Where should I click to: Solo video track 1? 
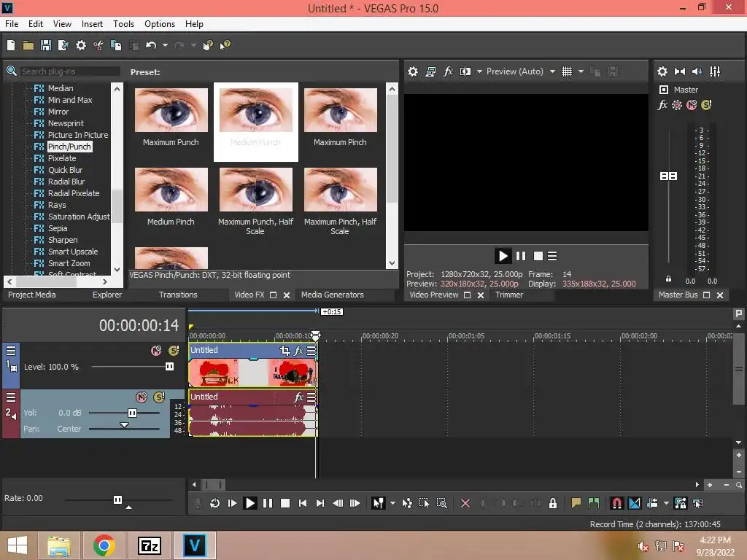pyautogui.click(x=174, y=351)
